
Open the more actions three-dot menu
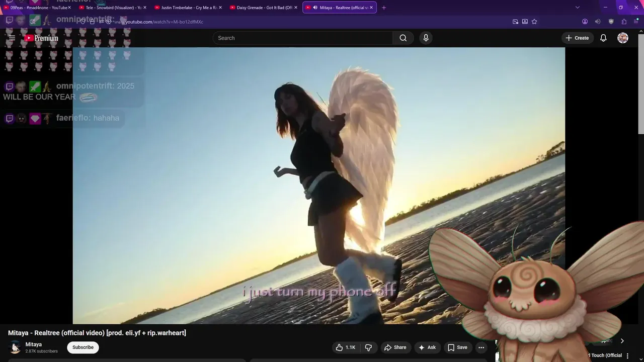pyautogui.click(x=481, y=347)
